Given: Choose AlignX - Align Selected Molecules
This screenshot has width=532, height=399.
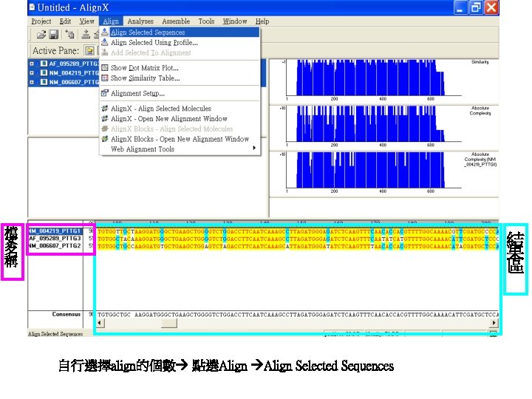Looking at the screenshot, I should point(180,109).
